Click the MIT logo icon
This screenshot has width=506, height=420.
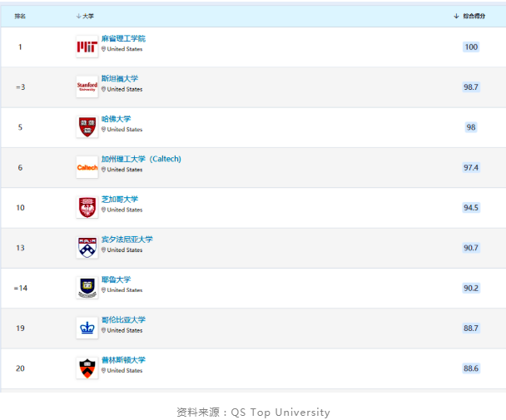click(x=87, y=47)
